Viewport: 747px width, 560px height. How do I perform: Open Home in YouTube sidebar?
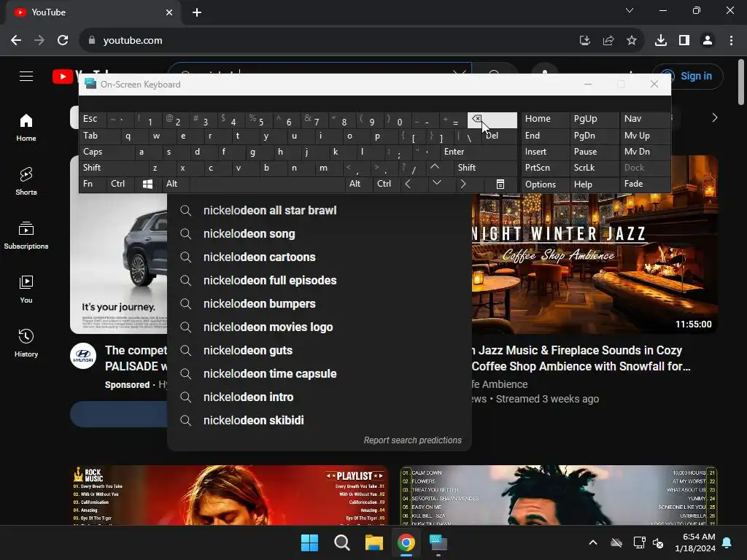coord(26,128)
